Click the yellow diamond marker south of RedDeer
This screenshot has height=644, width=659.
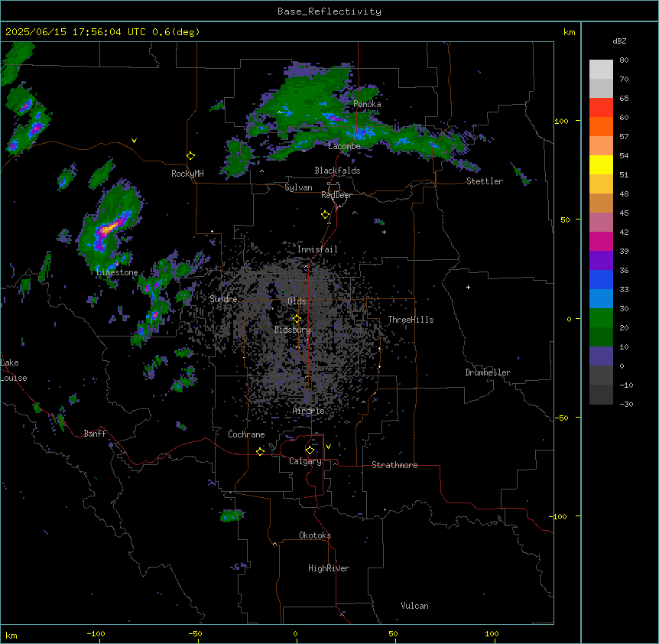[x=326, y=215]
